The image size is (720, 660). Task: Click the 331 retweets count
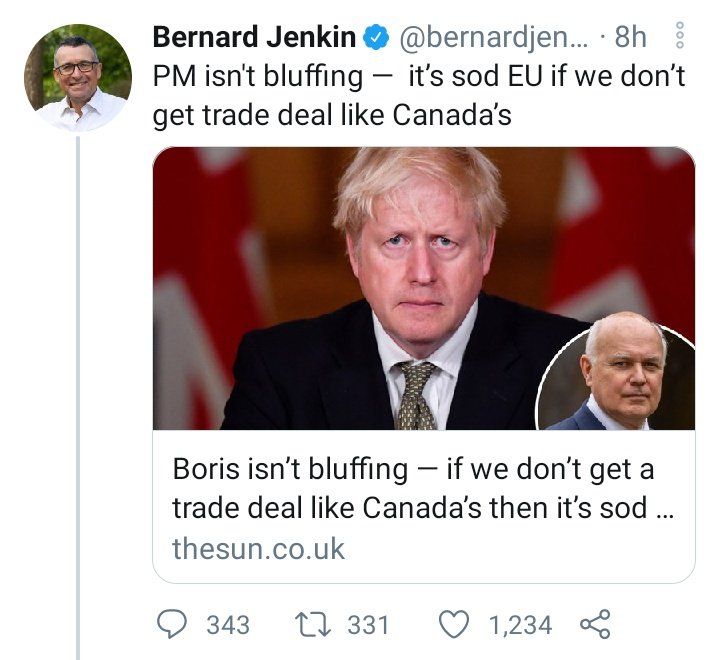[368, 625]
